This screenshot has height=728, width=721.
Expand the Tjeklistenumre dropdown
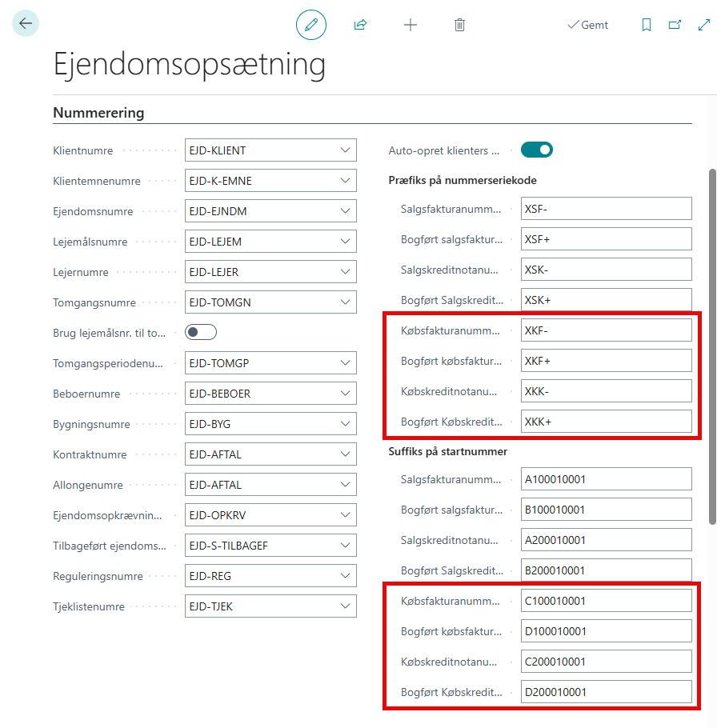(x=345, y=606)
